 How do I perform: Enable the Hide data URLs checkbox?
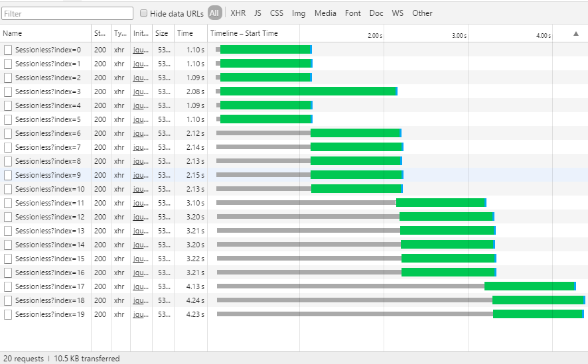click(x=144, y=13)
